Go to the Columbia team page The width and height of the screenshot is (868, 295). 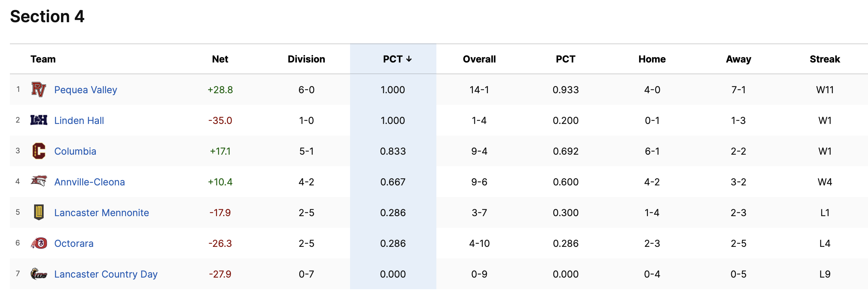(75, 151)
